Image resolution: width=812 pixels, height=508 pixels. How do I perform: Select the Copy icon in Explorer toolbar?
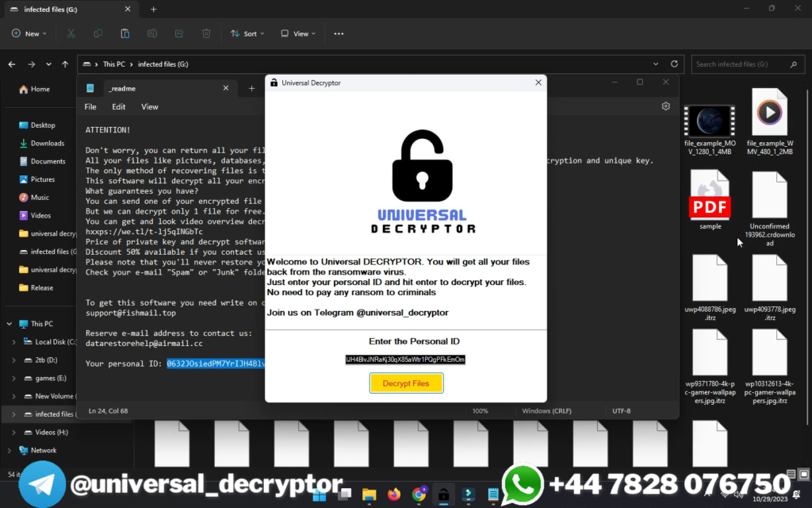click(98, 33)
